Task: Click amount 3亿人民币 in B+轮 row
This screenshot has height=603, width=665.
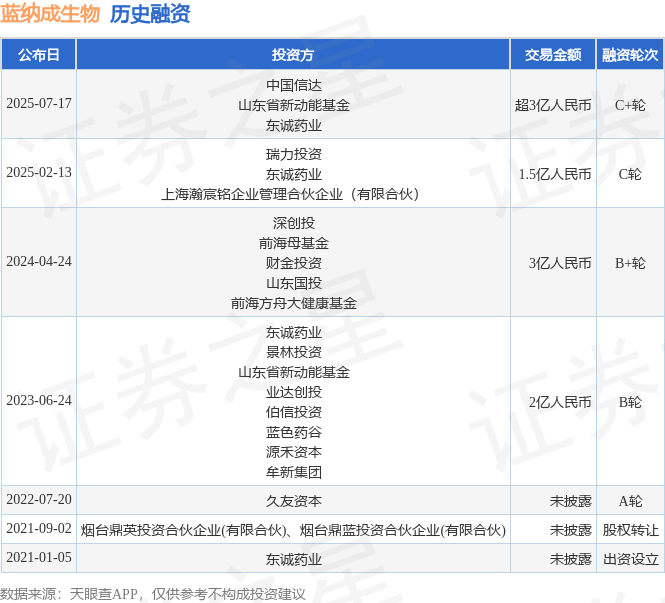Action: pos(560,263)
